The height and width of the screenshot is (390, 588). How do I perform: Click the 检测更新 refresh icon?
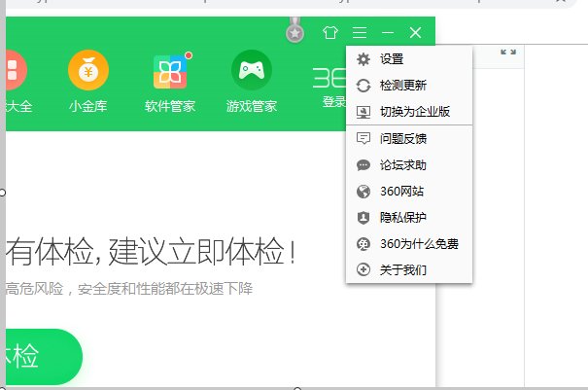point(363,86)
